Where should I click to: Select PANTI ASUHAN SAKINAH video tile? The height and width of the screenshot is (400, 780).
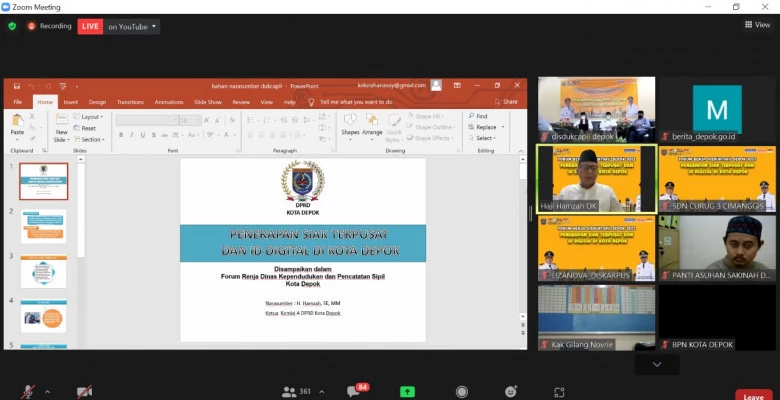pos(717,248)
